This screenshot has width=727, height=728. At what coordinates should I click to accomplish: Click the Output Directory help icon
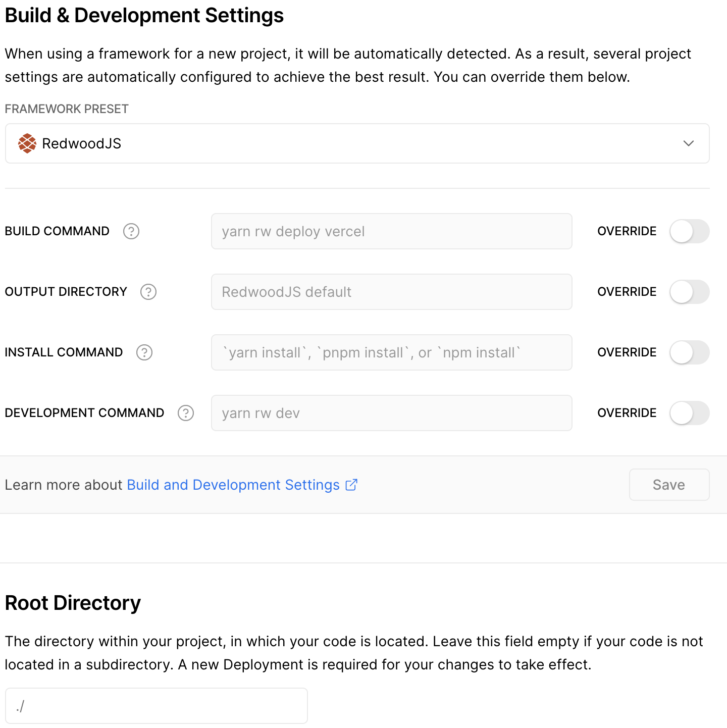point(148,292)
